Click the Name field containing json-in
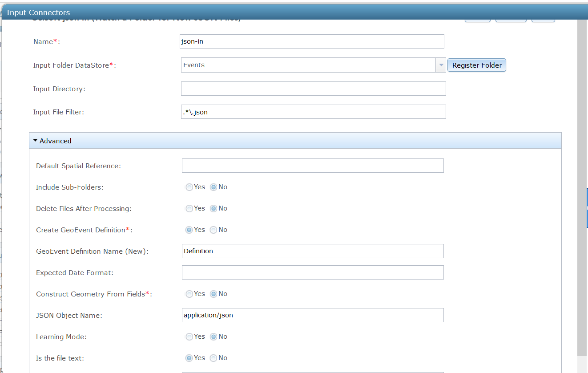Screen dimensions: 588x373 coord(312,41)
